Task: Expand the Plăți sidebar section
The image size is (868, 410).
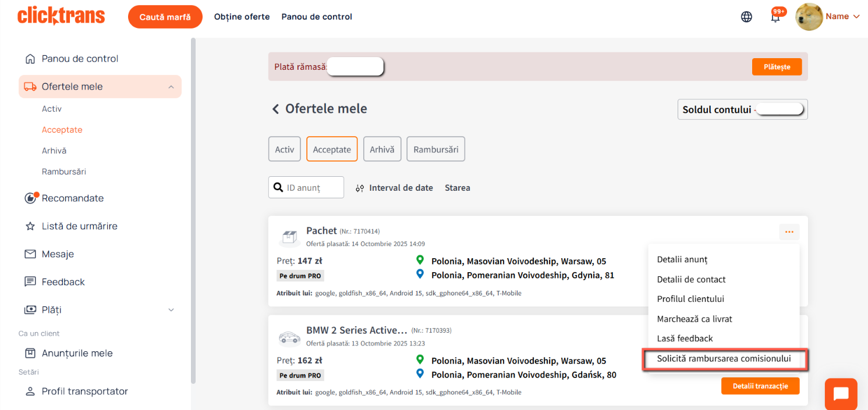Action: (x=171, y=310)
